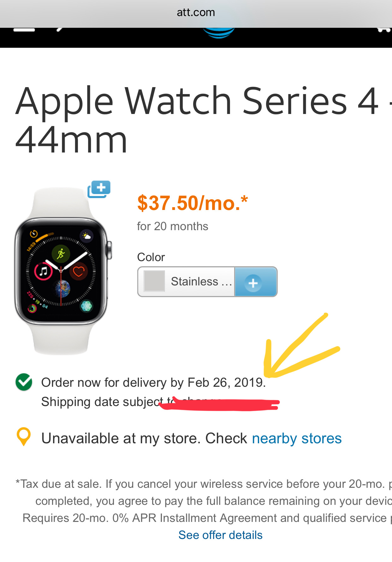Open the image gallery plus icon
Viewport: 392px width, 562px height.
99,189
